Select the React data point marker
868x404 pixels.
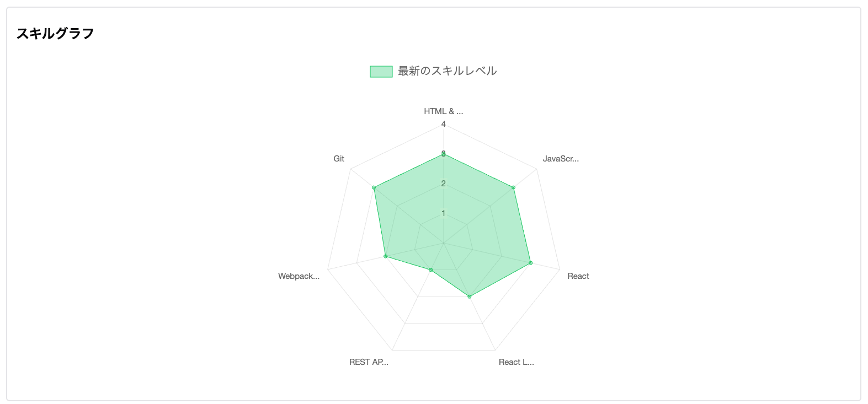pos(530,263)
